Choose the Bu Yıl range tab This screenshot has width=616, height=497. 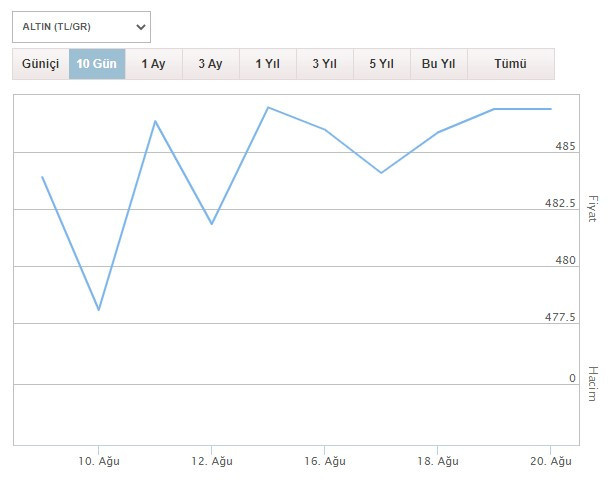tap(438, 64)
